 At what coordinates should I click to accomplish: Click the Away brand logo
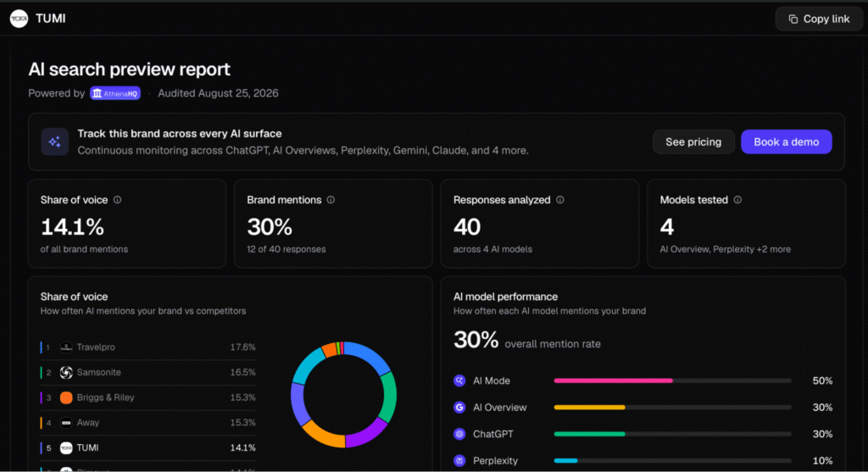tap(66, 423)
